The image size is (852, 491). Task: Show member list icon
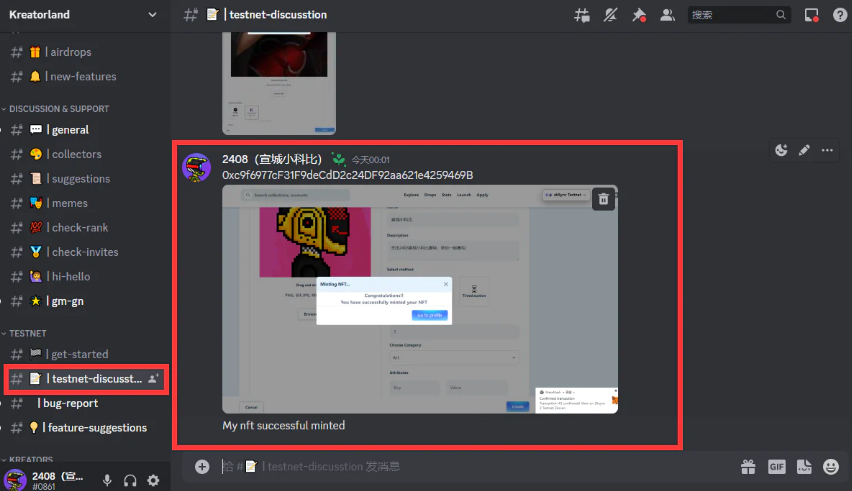(667, 15)
